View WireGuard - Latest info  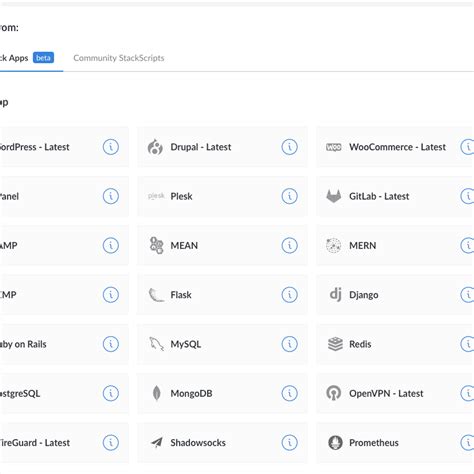(x=111, y=443)
